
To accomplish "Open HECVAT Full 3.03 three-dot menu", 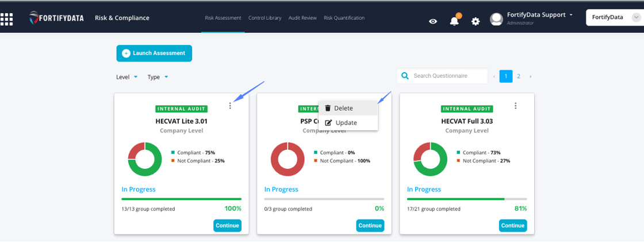I will 515,106.
